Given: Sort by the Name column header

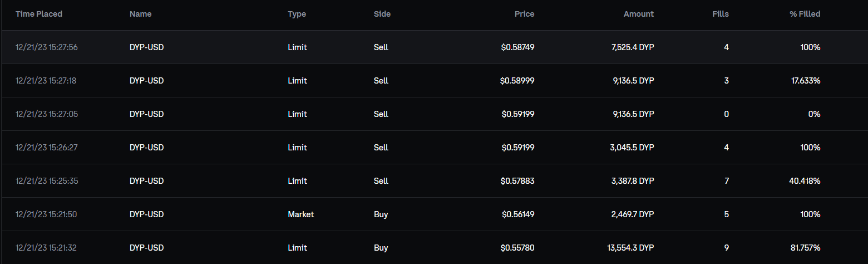Looking at the screenshot, I should point(140,14).
